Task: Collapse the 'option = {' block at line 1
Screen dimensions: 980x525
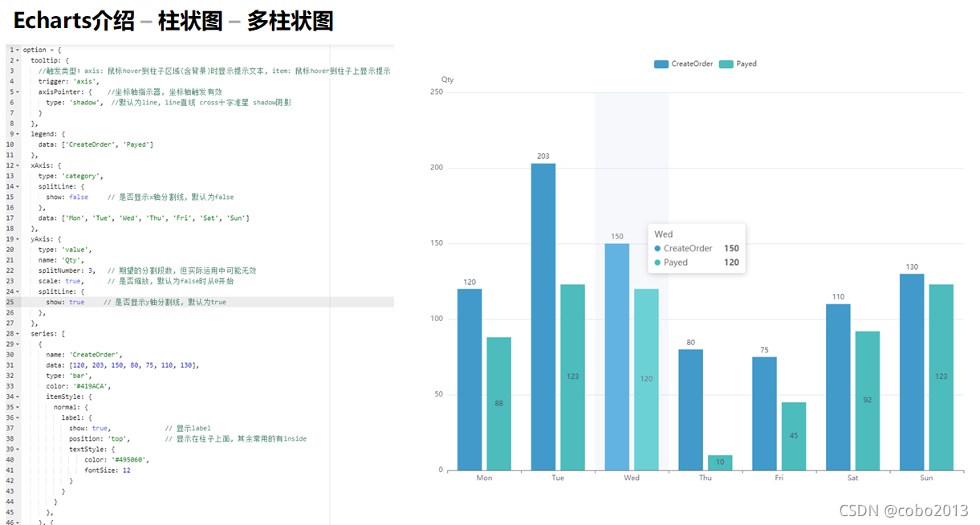Action: [18, 50]
